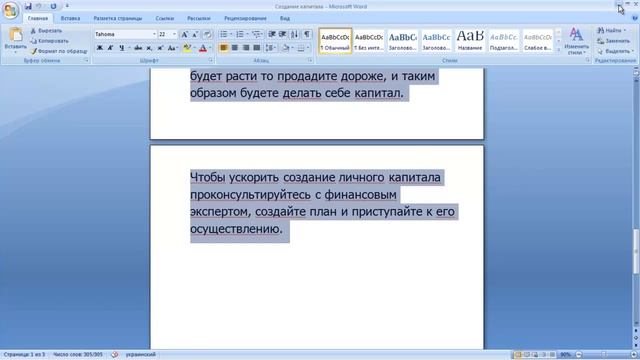Open the line spacing dropdown
640x360 pixels.
pyautogui.click(x=271, y=48)
